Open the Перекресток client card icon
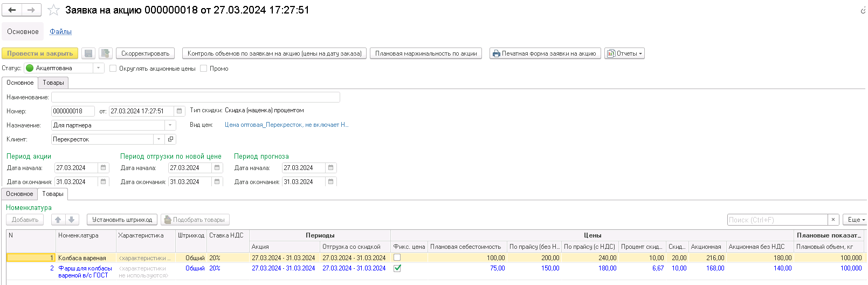Image resolution: width=868 pixels, height=285 pixels. (x=171, y=139)
